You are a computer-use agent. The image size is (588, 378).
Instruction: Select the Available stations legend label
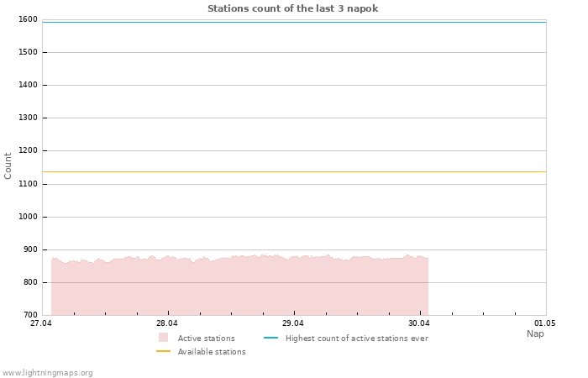point(212,352)
